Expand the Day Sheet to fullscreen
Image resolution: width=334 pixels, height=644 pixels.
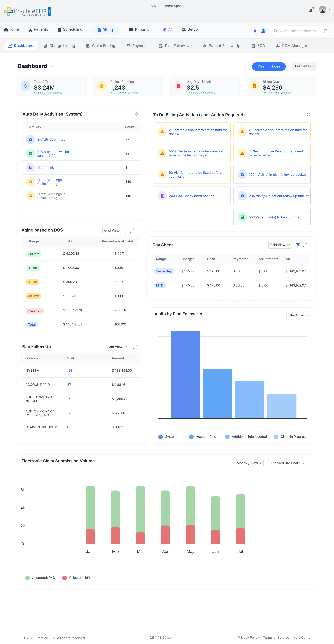[x=305, y=245]
